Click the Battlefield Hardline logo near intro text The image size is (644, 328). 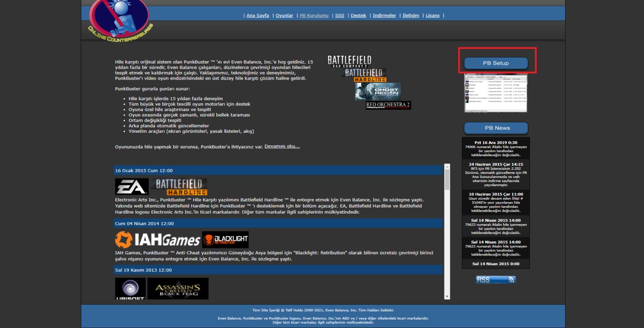[x=364, y=75]
